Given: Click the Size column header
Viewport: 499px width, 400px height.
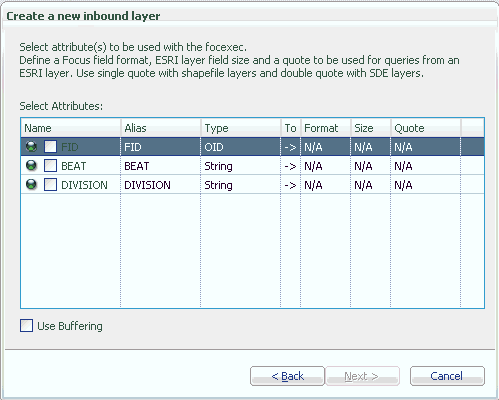Looking at the screenshot, I should click(x=371, y=128).
